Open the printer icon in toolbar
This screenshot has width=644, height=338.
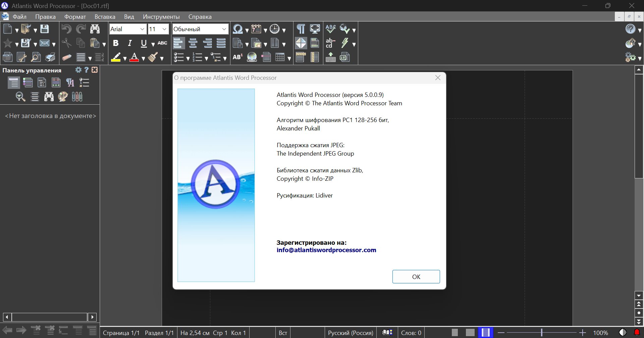click(x=50, y=57)
